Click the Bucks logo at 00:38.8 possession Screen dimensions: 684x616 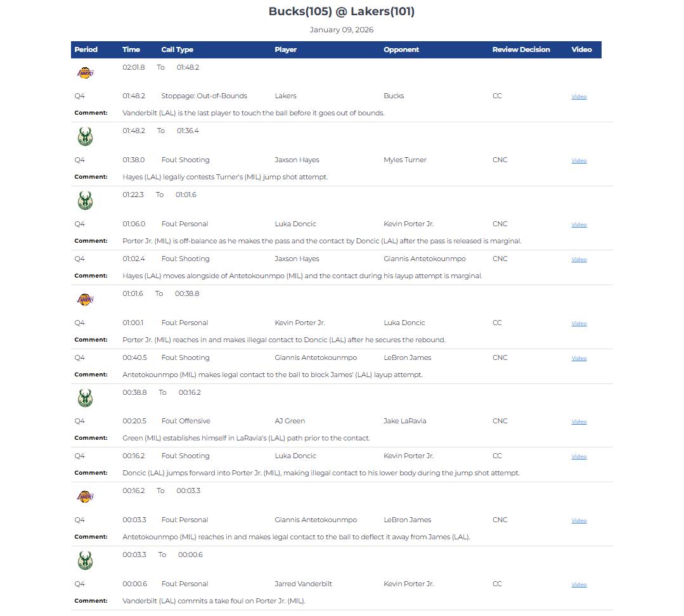[x=85, y=399]
